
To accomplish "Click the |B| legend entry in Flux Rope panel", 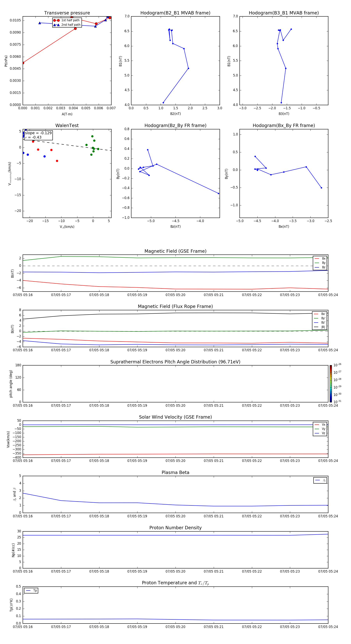I will click(x=320, y=327).
